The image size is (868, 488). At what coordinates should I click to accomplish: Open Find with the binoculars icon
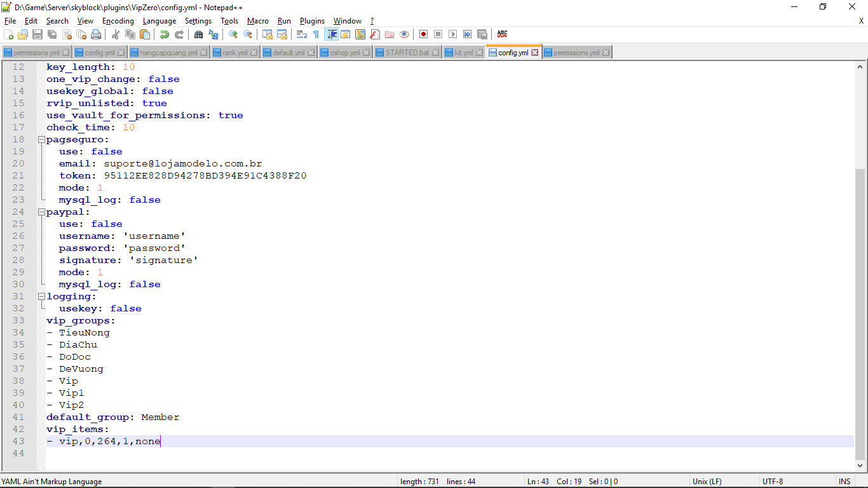coord(199,34)
